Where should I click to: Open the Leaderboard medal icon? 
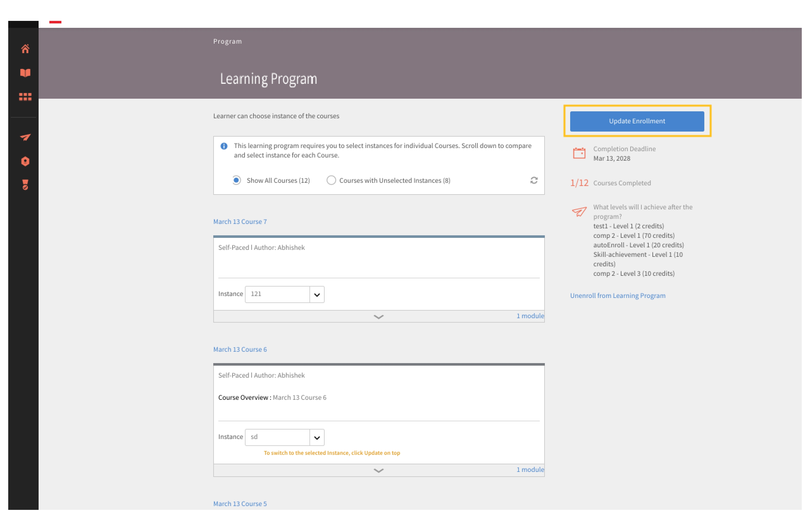point(25,185)
